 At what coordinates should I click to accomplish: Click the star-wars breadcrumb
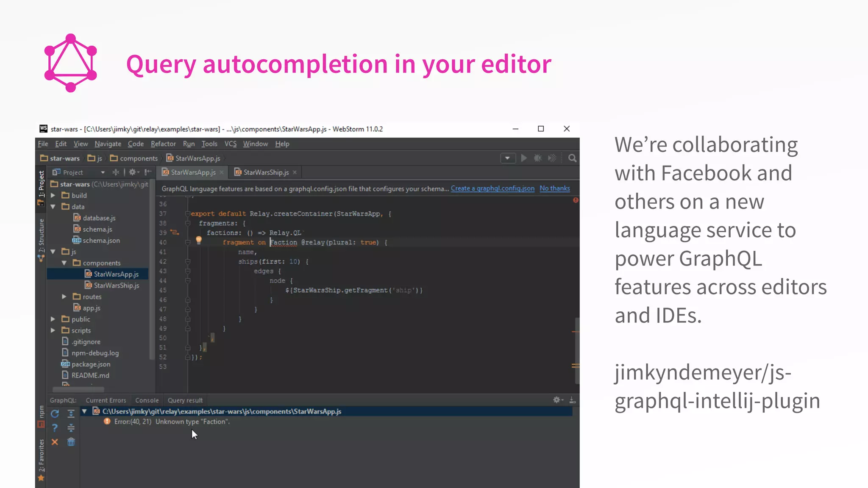[60, 158]
